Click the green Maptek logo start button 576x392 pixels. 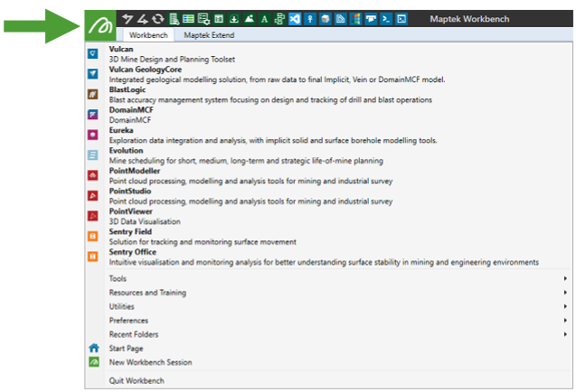(x=100, y=25)
